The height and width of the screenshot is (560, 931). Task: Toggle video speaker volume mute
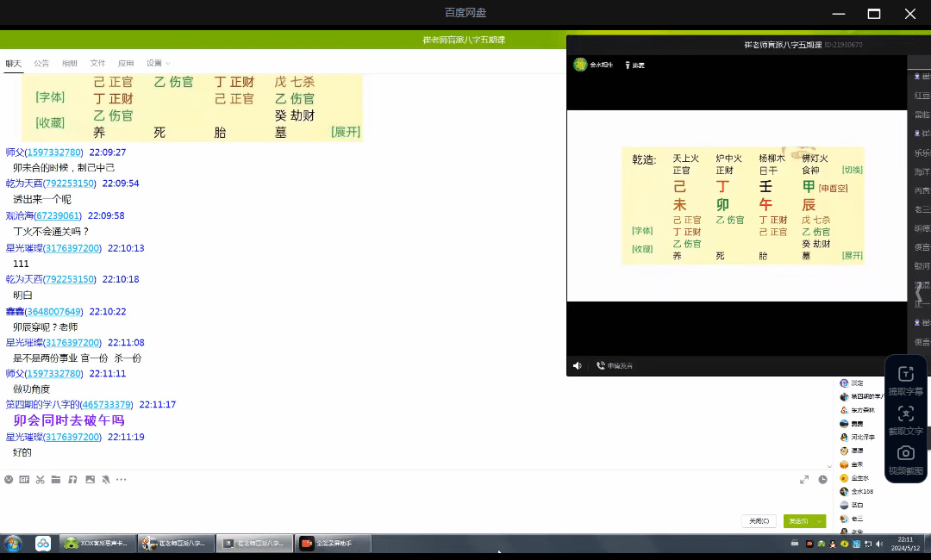coord(577,366)
